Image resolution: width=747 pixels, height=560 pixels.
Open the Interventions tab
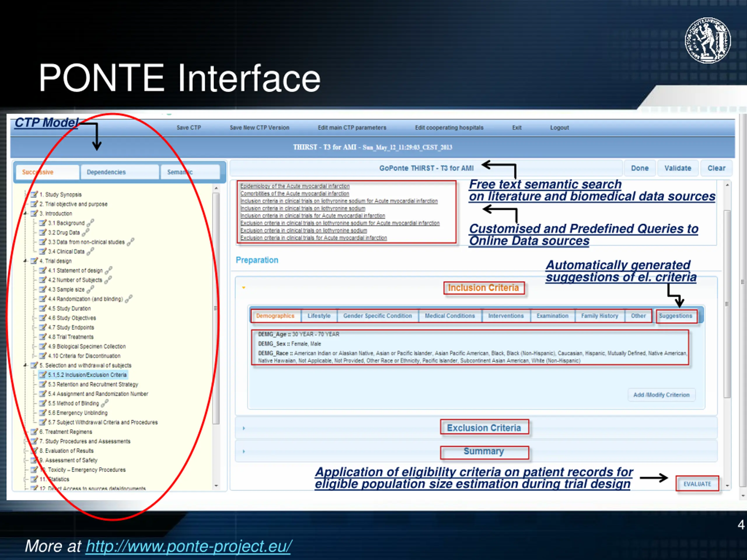(x=506, y=316)
